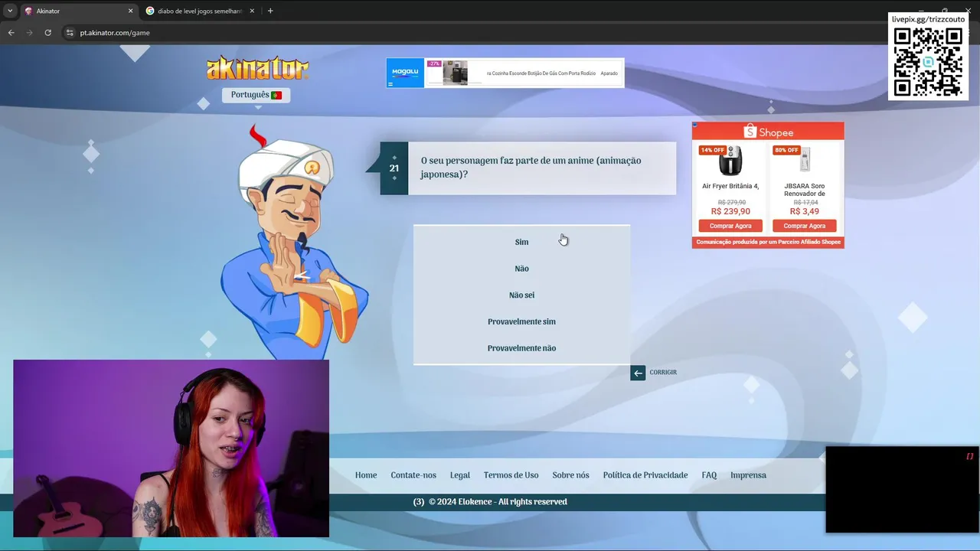Click the browser forward arrow
Image resolution: width=980 pixels, height=551 pixels.
click(x=30, y=33)
